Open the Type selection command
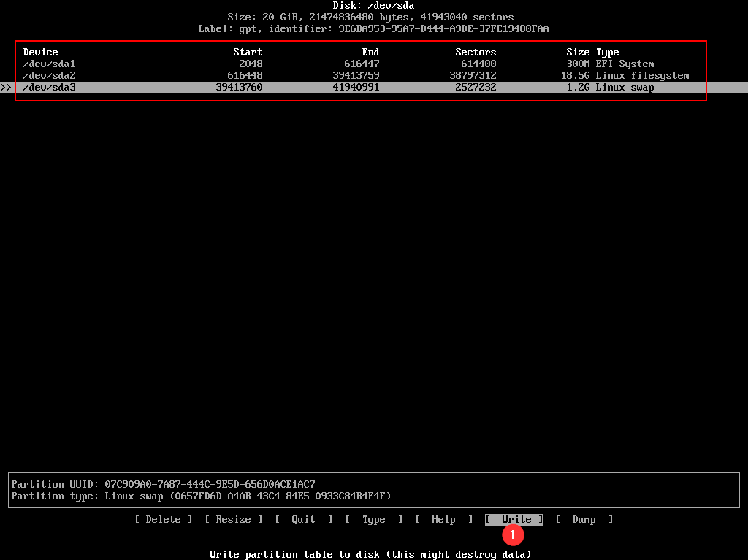 coord(373,519)
